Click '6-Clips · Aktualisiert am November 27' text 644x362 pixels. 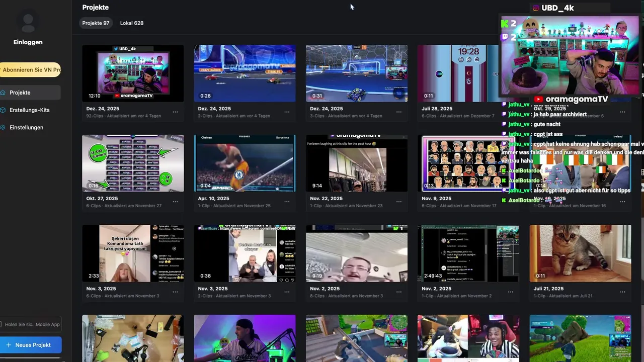(124, 206)
